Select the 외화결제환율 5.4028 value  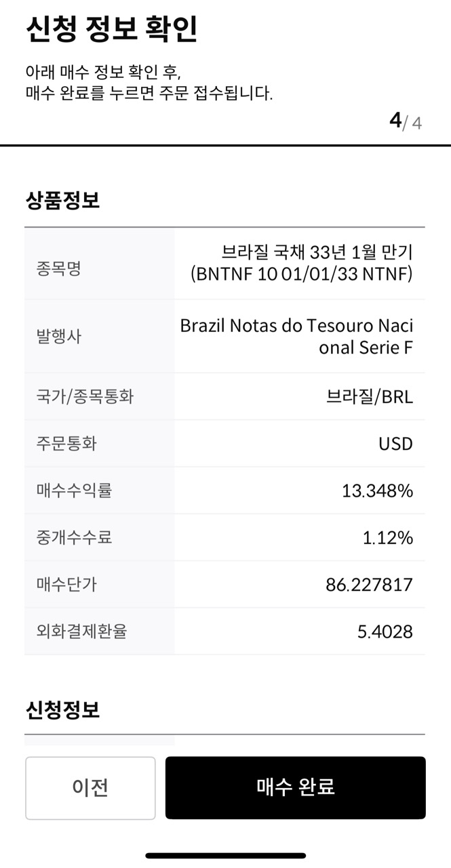385,632
